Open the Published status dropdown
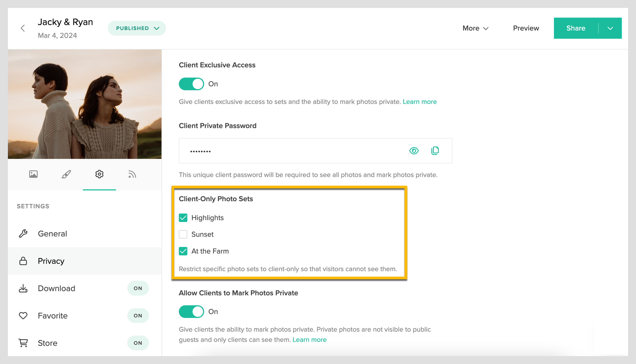 click(x=137, y=28)
